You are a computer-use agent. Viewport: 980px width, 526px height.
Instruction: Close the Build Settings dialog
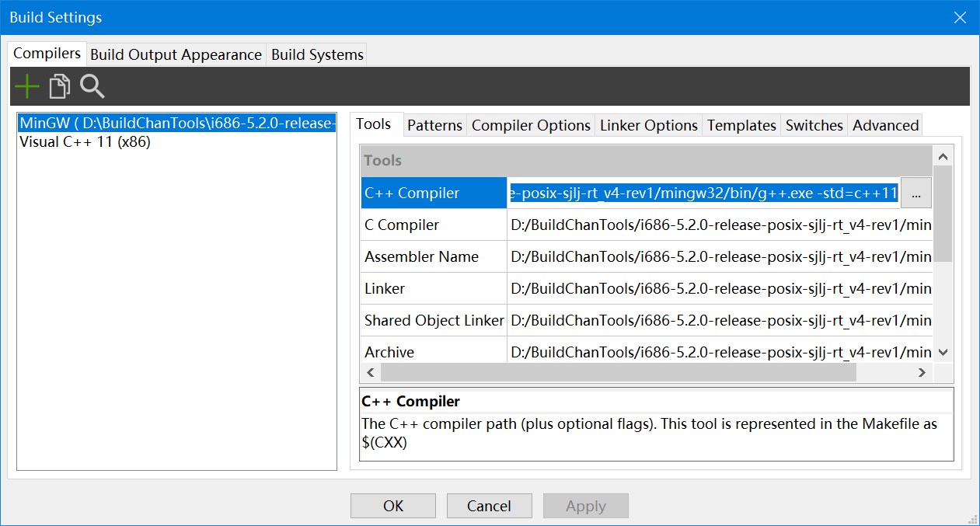960,17
